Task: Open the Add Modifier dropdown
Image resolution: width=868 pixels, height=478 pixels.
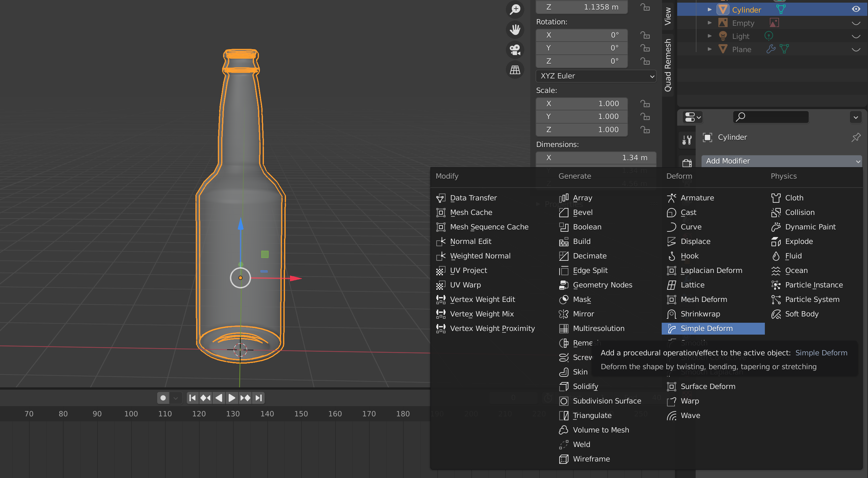Action: 782,161
